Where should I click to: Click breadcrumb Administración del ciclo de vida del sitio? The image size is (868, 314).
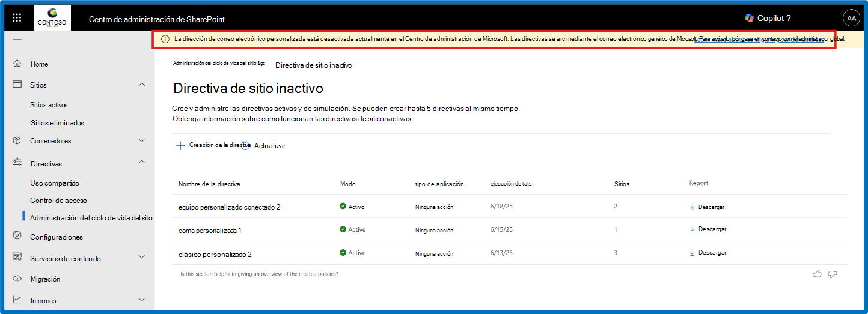219,63
